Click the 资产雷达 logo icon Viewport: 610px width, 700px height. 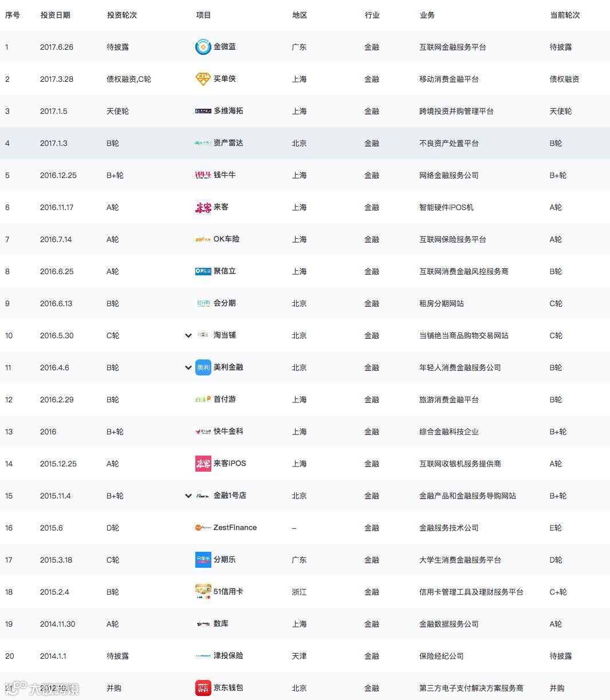pos(203,143)
